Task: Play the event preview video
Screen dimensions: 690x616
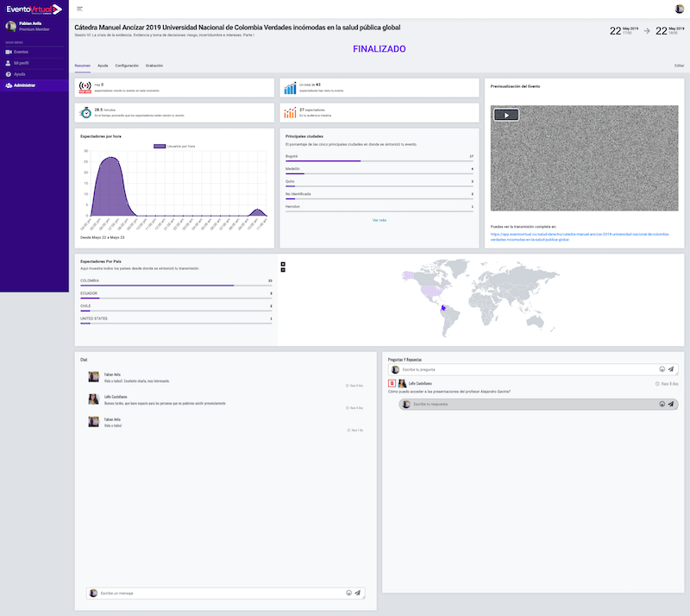Action: coord(506,115)
